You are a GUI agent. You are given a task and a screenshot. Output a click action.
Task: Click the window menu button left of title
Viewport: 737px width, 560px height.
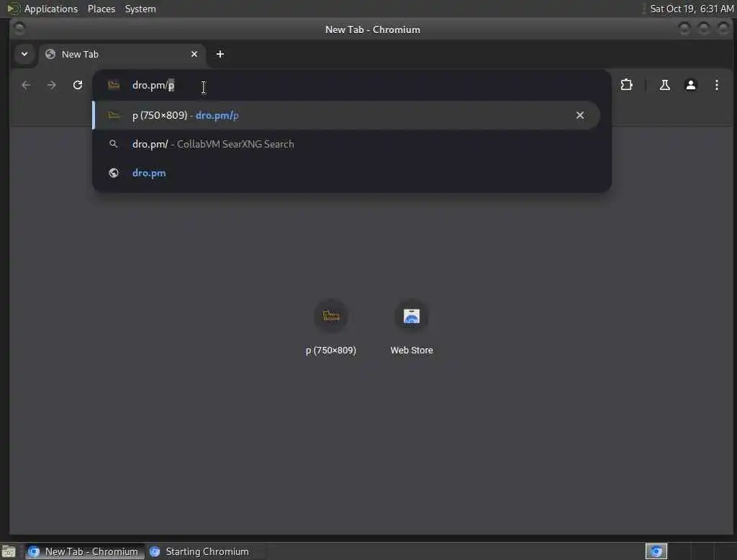(19, 30)
